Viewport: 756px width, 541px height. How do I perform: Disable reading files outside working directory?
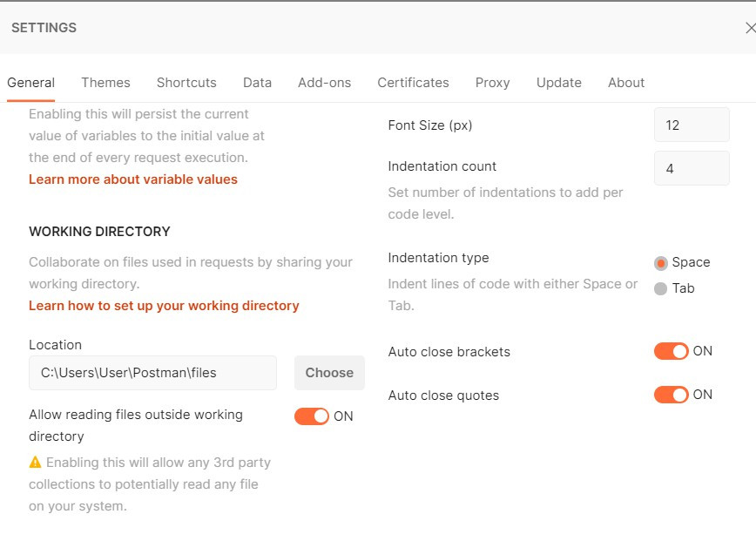coord(312,416)
